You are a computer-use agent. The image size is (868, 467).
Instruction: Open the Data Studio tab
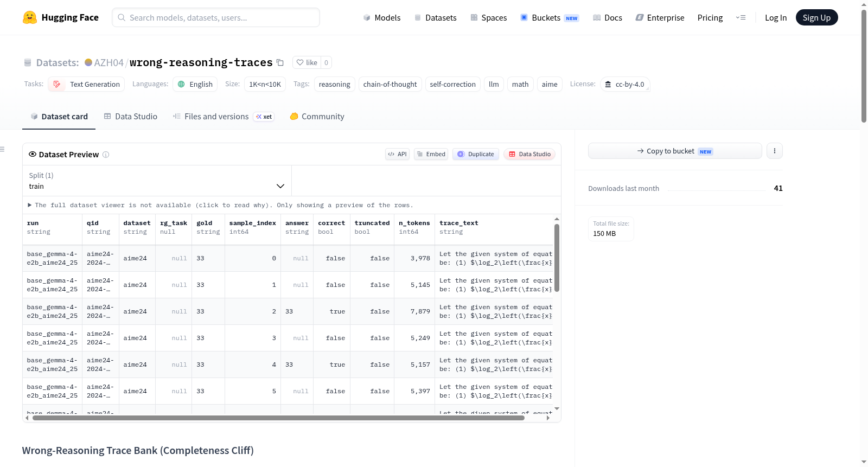coord(131,117)
